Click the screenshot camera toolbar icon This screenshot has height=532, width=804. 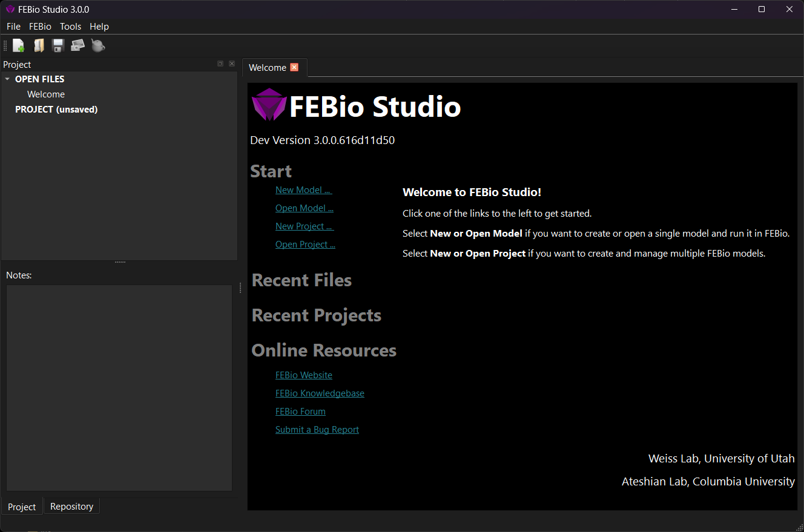77,45
